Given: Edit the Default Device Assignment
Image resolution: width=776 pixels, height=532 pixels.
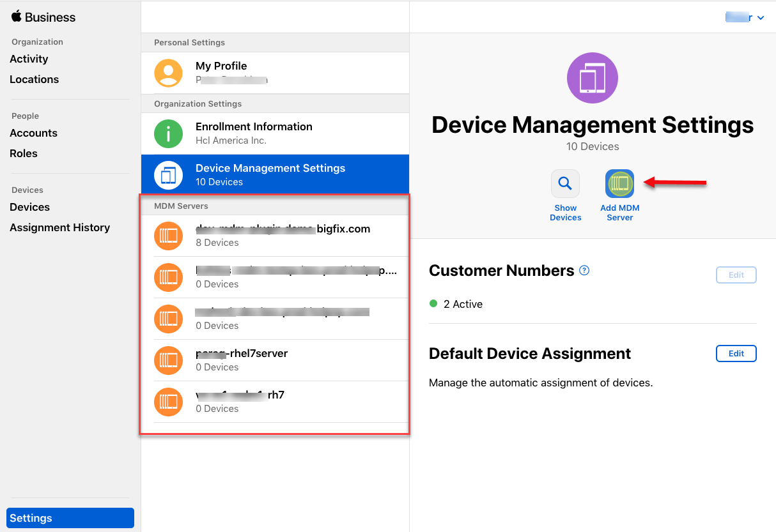Looking at the screenshot, I should tap(736, 354).
